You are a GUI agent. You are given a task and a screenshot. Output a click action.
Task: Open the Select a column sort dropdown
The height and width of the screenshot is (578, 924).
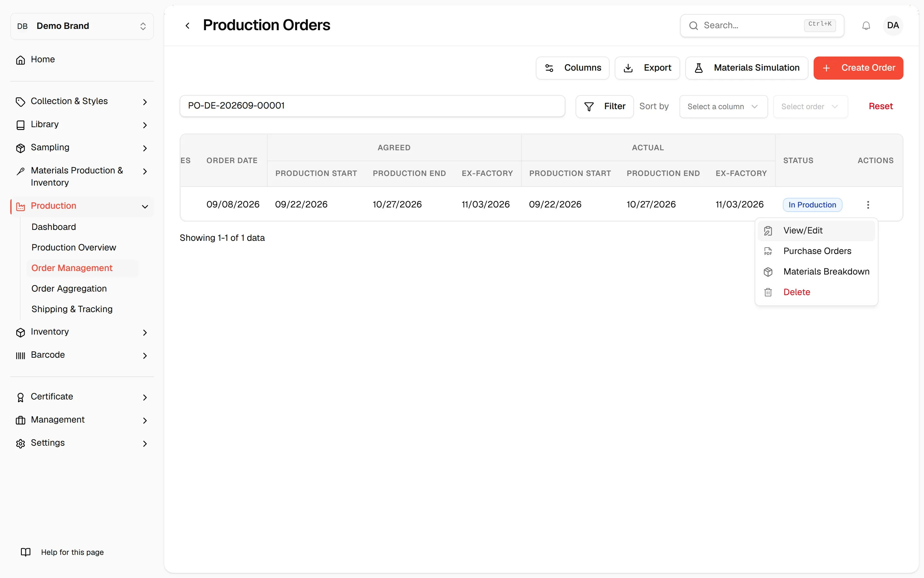point(723,107)
